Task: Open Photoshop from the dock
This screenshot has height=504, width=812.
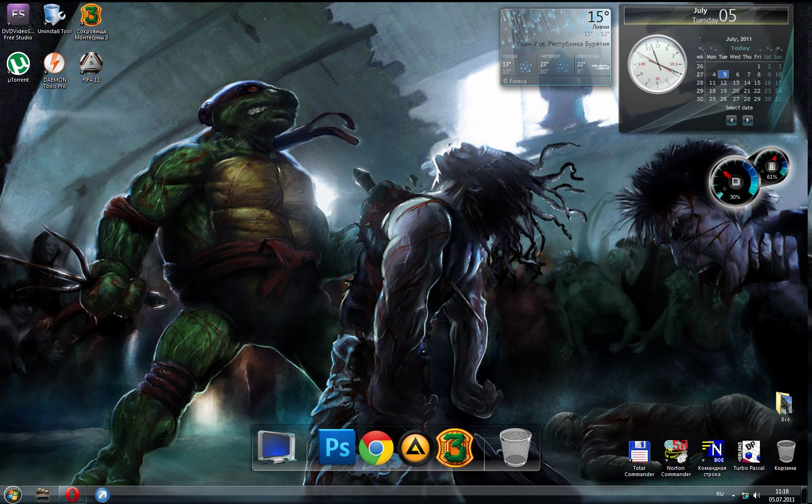Action: 337,447
